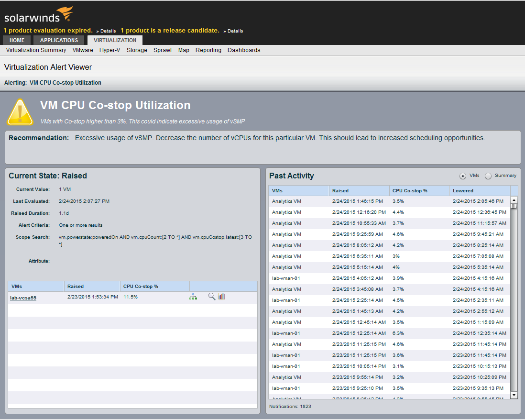Open the lab-vcsa55 VM link
Viewport: 525px width, 420px height.
point(23,298)
